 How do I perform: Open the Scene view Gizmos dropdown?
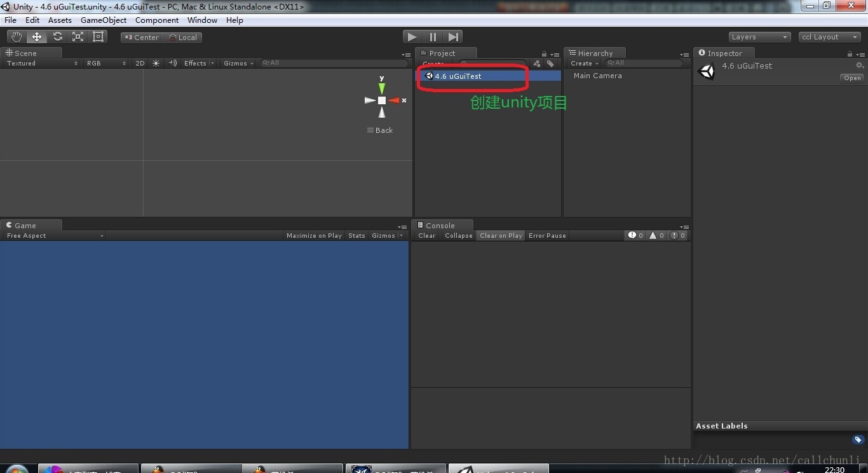239,63
